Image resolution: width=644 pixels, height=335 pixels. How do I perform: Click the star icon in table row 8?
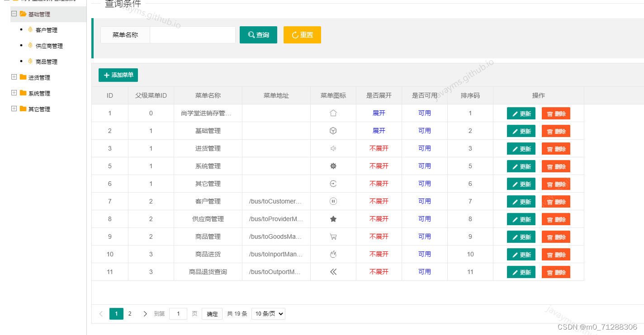333,219
